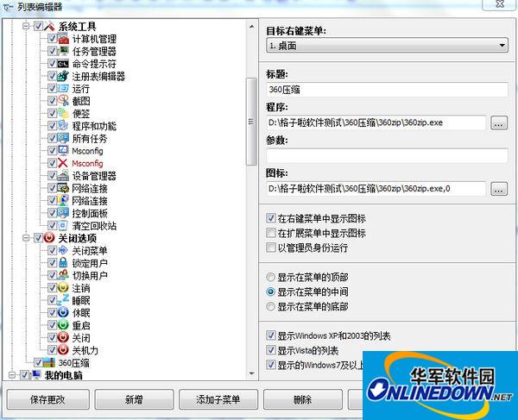Viewport: 518px width, 420px height.
Task: Click the 参数 input field
Action: point(387,155)
